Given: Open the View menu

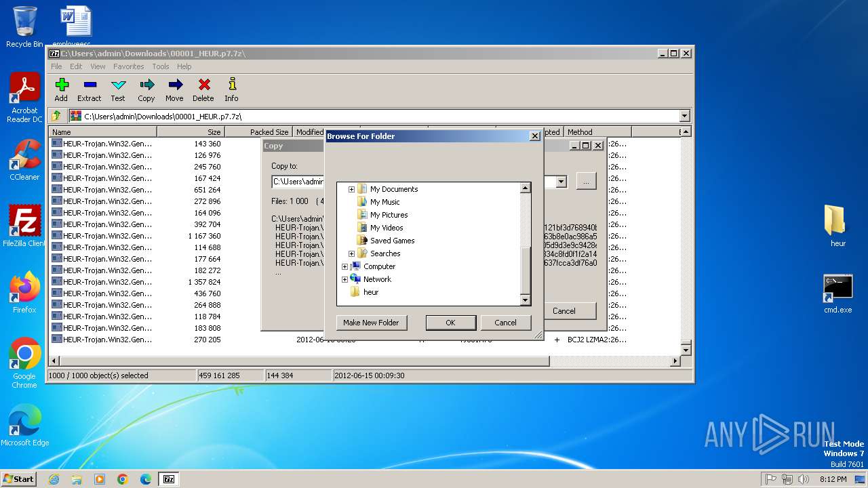Looking at the screenshot, I should (x=98, y=66).
